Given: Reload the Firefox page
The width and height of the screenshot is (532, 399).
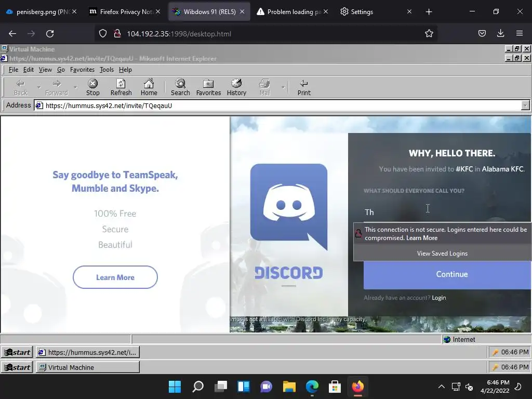Looking at the screenshot, I should pyautogui.click(x=50, y=34).
